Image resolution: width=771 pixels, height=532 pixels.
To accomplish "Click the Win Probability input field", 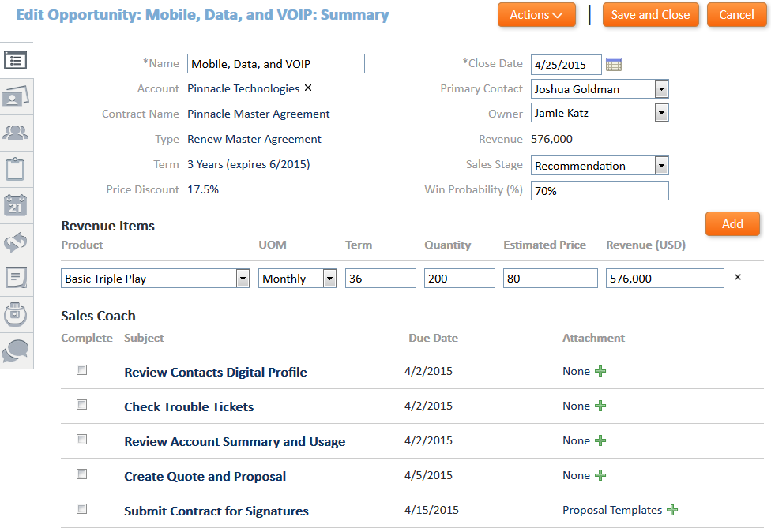I will click(599, 191).
